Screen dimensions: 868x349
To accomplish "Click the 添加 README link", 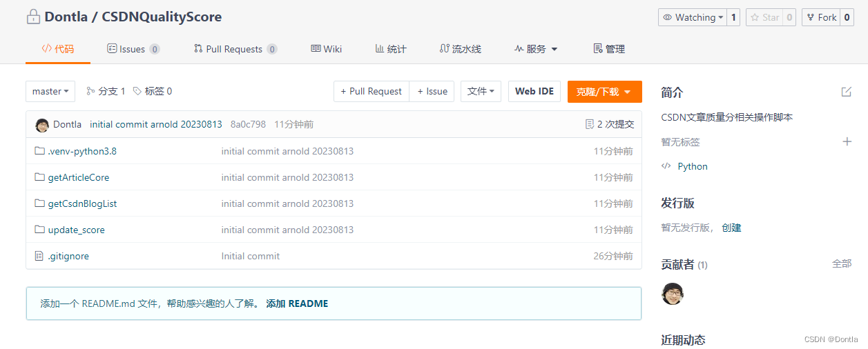I will tap(297, 303).
